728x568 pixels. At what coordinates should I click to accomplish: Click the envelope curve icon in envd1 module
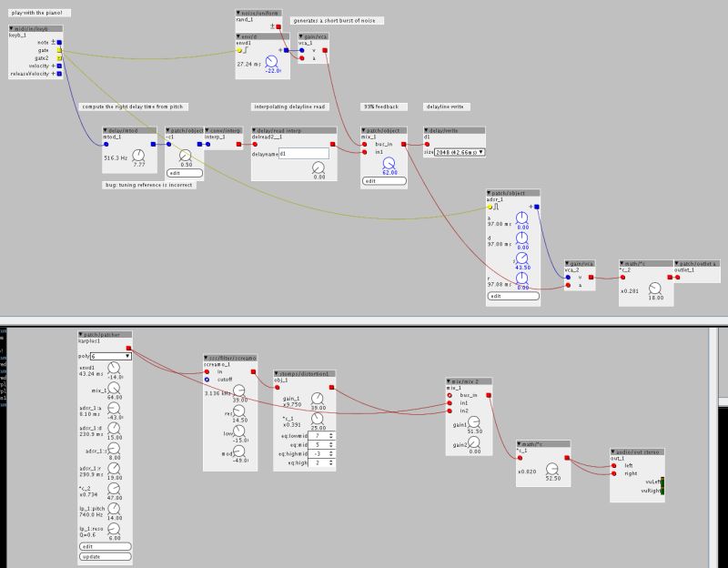click(245, 49)
